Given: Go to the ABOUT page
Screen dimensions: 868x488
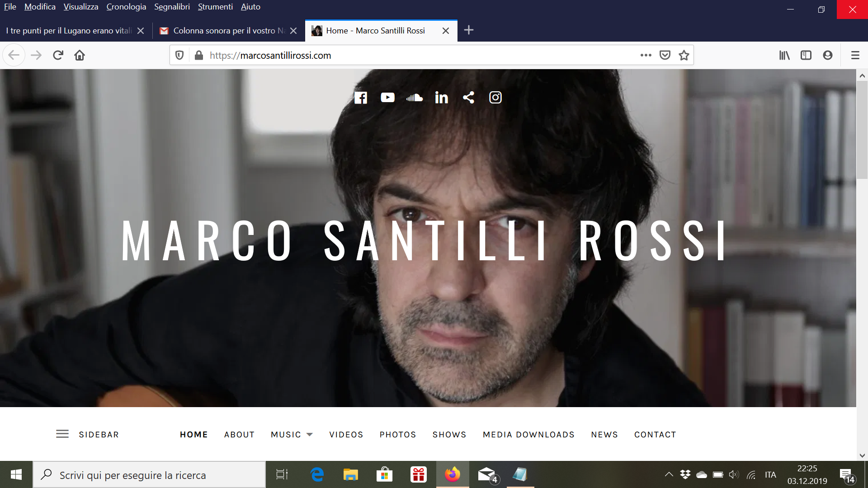Looking at the screenshot, I should click(240, 434).
